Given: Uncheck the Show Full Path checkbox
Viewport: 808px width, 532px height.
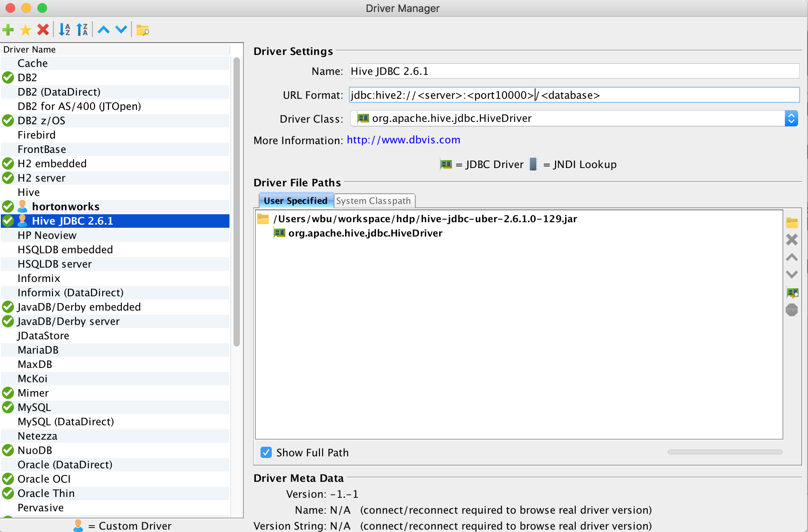Looking at the screenshot, I should tap(266, 452).
